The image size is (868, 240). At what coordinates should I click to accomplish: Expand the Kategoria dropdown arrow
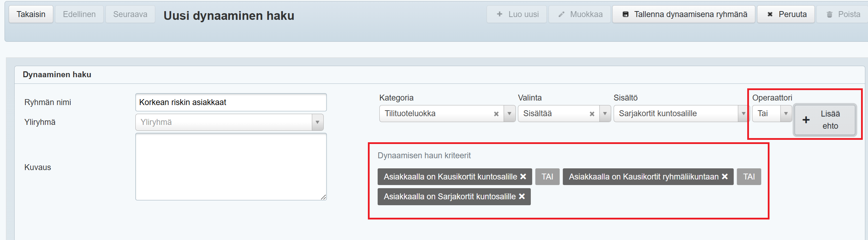coord(510,114)
